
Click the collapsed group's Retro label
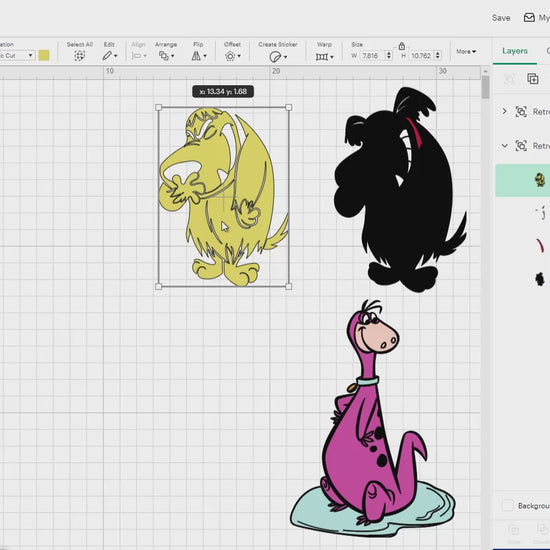[541, 112]
